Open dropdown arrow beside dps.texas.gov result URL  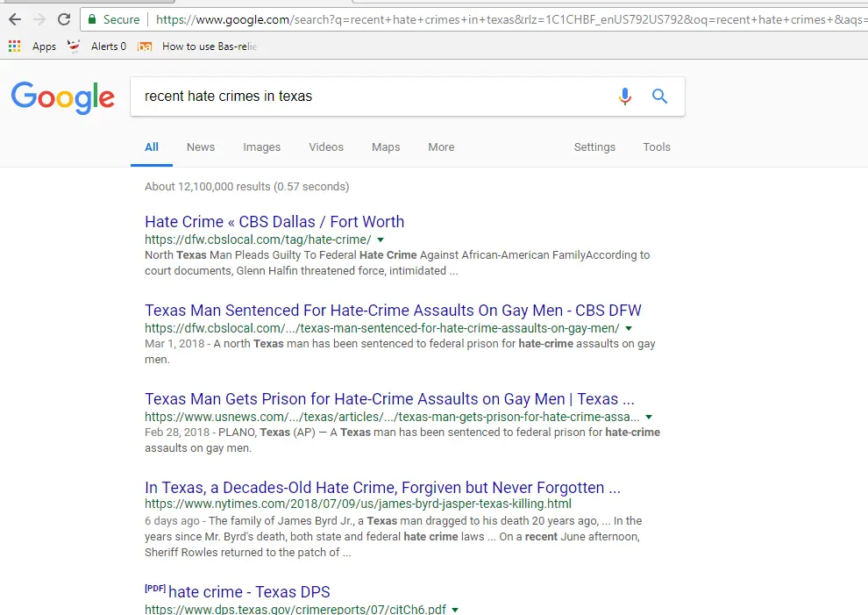point(455,610)
